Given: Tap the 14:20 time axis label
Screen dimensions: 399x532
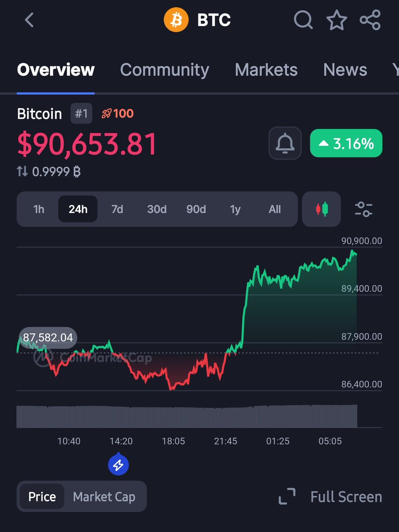Looking at the screenshot, I should point(121,441).
